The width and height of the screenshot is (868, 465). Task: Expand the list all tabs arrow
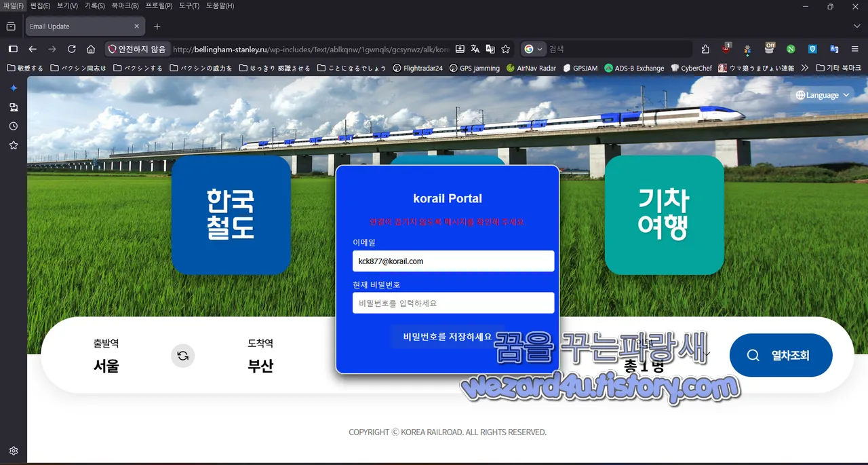point(856,26)
